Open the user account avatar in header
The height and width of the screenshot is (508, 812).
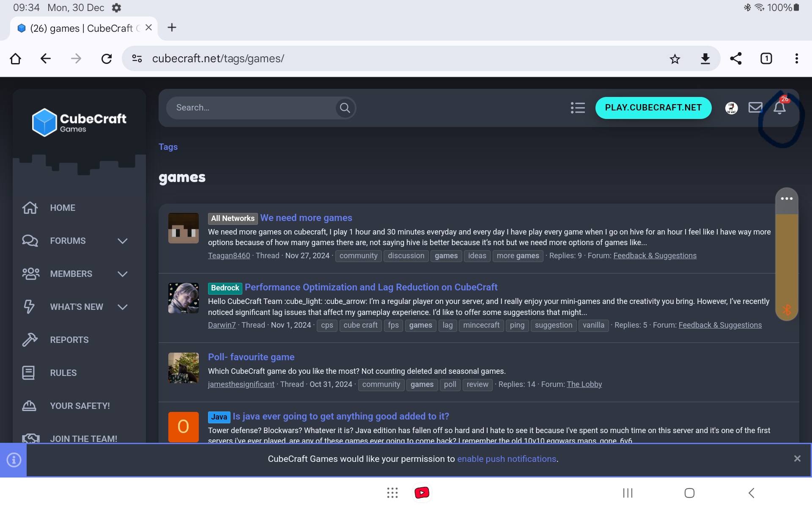pyautogui.click(x=731, y=108)
